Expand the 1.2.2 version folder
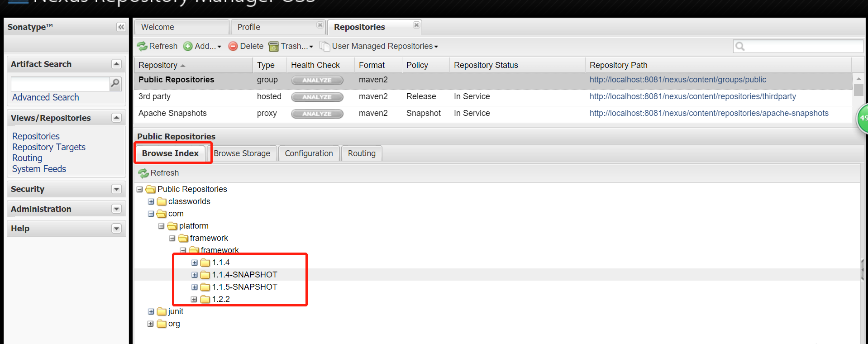Image resolution: width=868 pixels, height=344 pixels. (195, 299)
